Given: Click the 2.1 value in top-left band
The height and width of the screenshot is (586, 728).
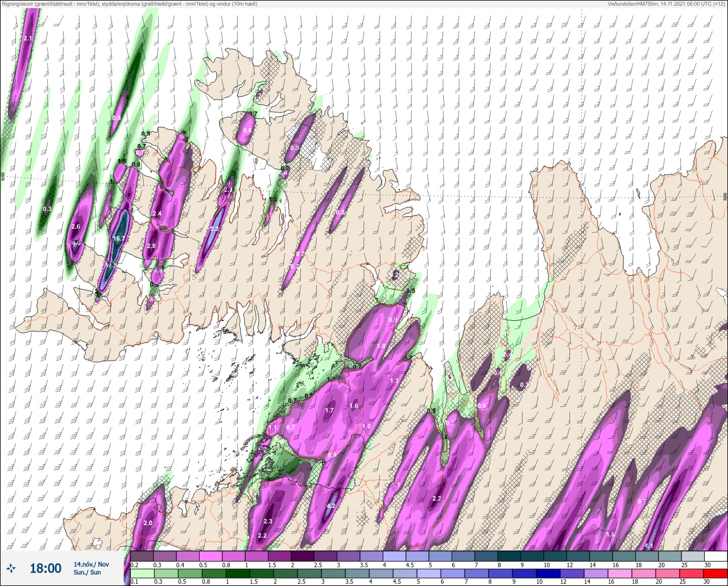Looking at the screenshot, I should click(x=28, y=38).
